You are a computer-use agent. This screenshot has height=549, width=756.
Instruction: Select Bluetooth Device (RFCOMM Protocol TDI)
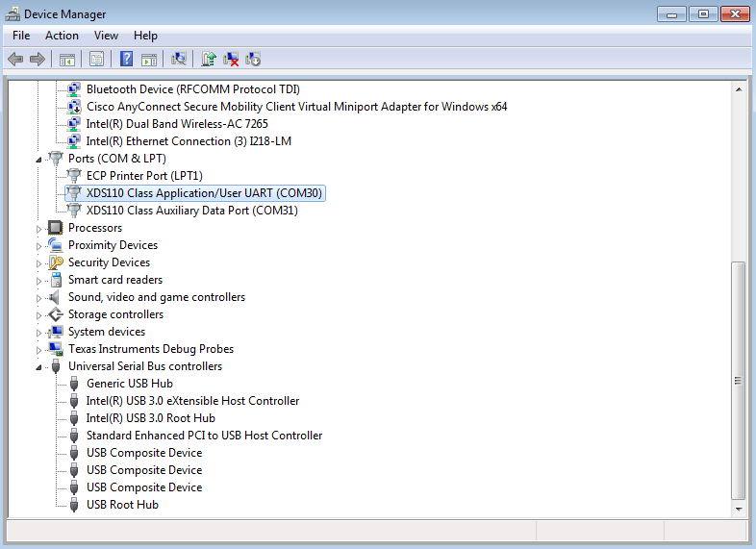click(x=193, y=89)
